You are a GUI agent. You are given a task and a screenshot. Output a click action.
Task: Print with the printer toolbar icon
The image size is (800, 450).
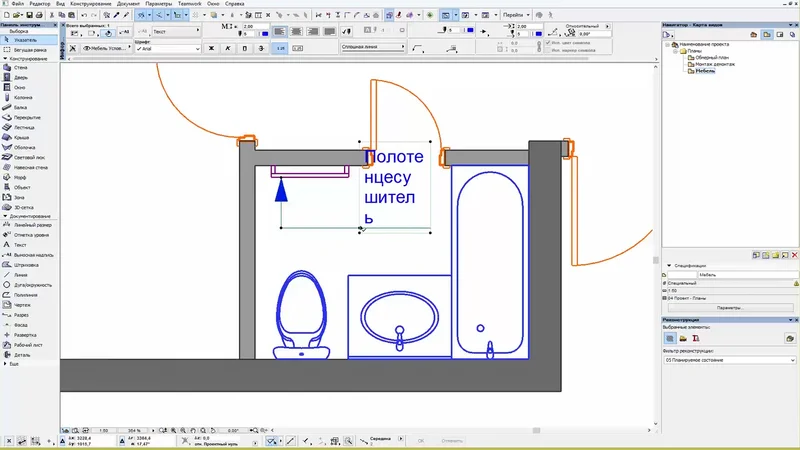click(39, 15)
